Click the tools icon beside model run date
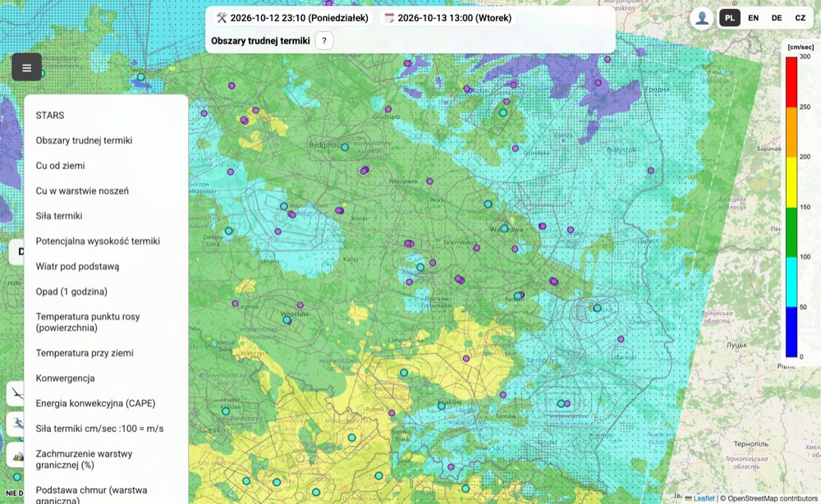 click(x=222, y=18)
